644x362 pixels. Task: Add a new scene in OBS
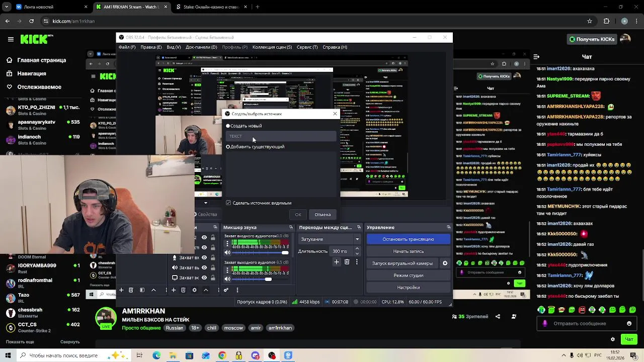(x=121, y=290)
